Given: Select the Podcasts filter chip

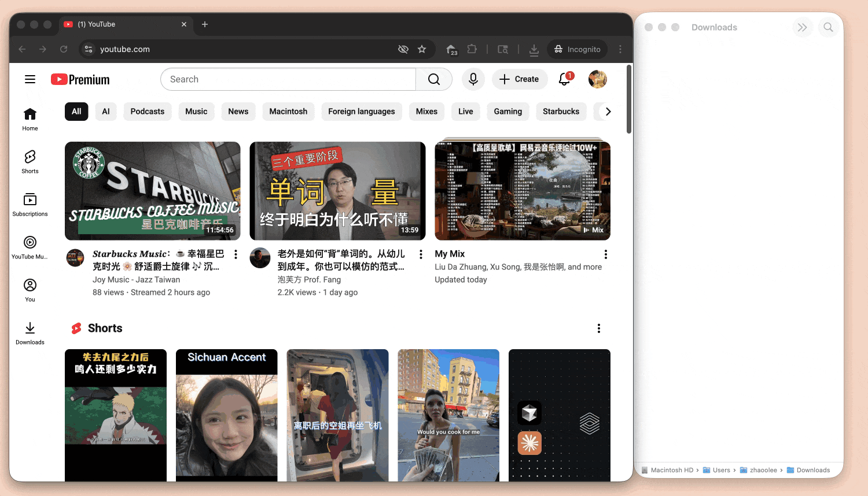Looking at the screenshot, I should (x=147, y=112).
